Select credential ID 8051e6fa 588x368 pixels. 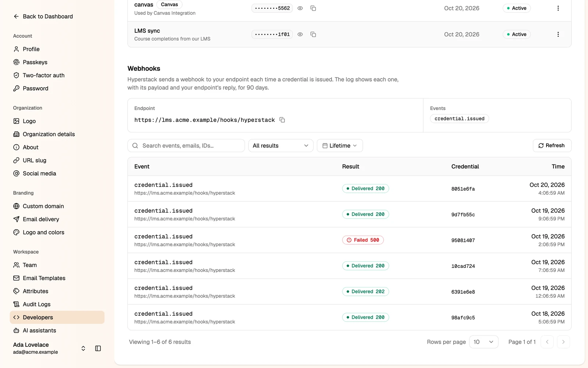(x=463, y=189)
